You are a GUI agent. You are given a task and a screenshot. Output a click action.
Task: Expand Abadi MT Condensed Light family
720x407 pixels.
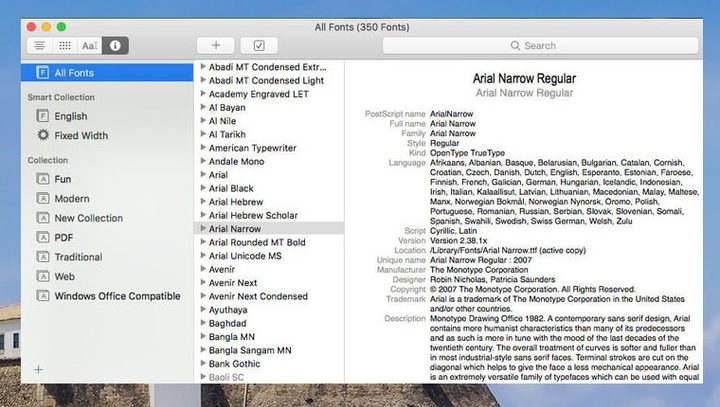(x=203, y=80)
